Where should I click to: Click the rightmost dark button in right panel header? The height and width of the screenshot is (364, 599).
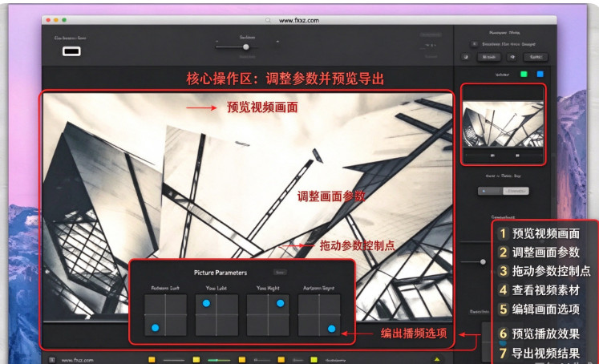coord(536,57)
